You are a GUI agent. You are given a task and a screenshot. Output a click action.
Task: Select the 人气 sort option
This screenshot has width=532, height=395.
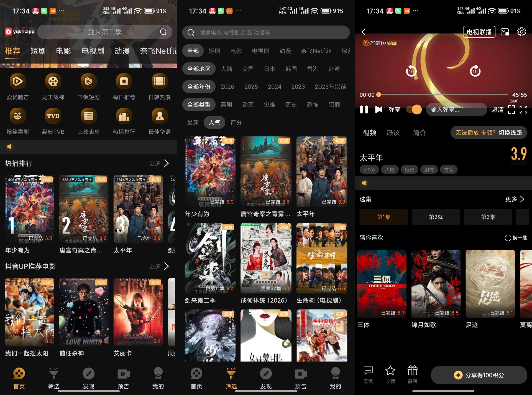214,122
